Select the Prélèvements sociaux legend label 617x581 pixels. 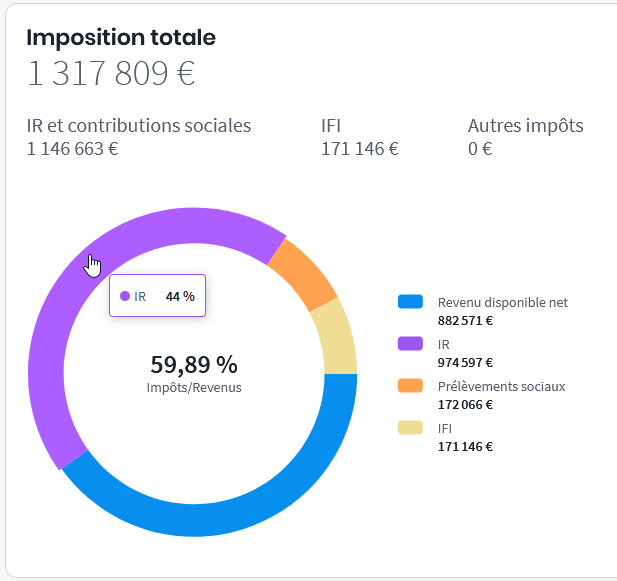coord(501,386)
